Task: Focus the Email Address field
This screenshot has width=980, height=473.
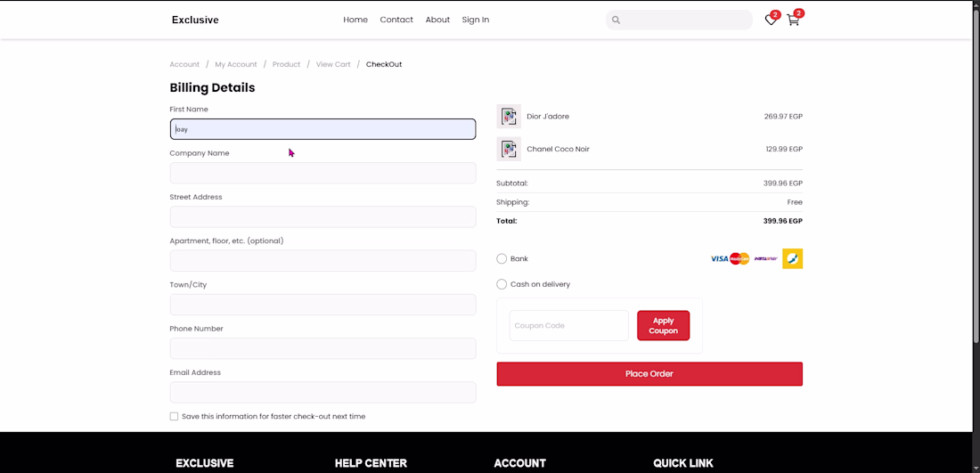Action: click(323, 393)
